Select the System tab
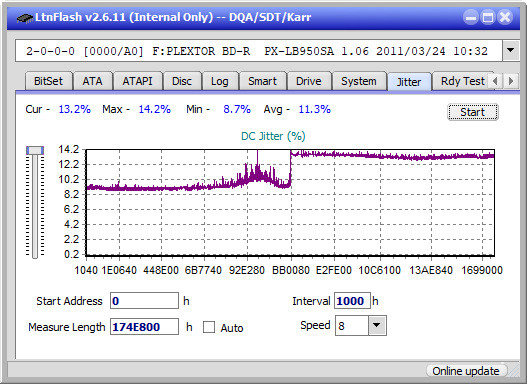Viewport: 527px width, 384px height. (x=359, y=81)
